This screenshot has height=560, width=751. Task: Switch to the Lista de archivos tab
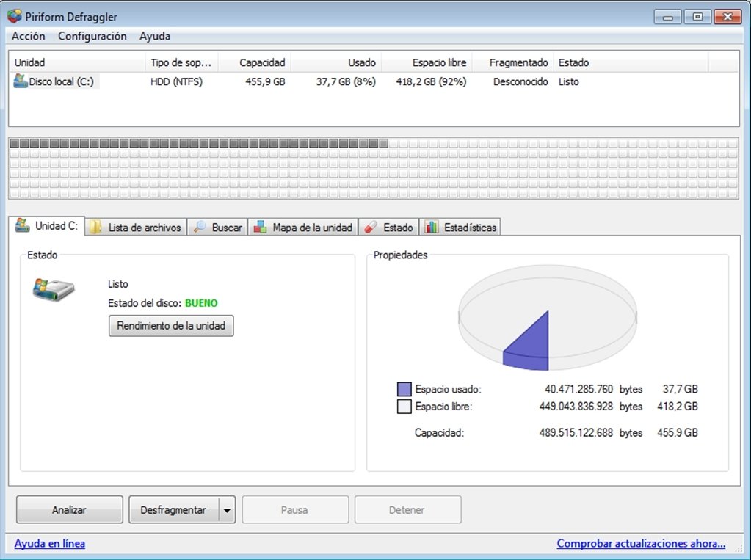click(x=136, y=227)
